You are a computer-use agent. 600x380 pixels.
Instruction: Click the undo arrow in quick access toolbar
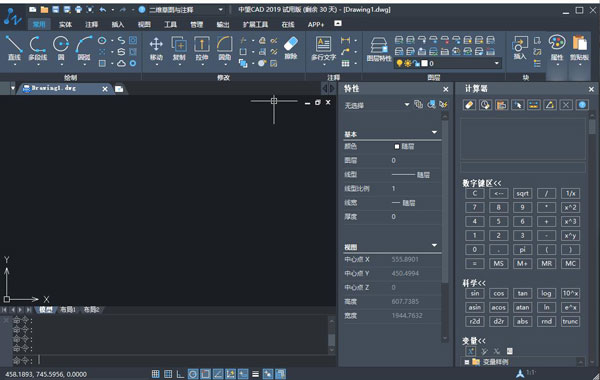click(x=103, y=10)
